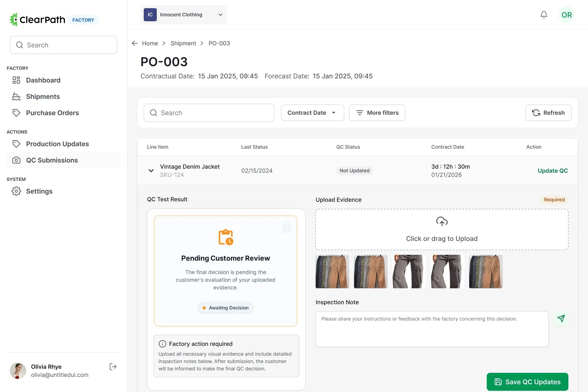This screenshot has height=392, width=588.
Task: Open the second evidence thumbnail
Action: pos(371,271)
